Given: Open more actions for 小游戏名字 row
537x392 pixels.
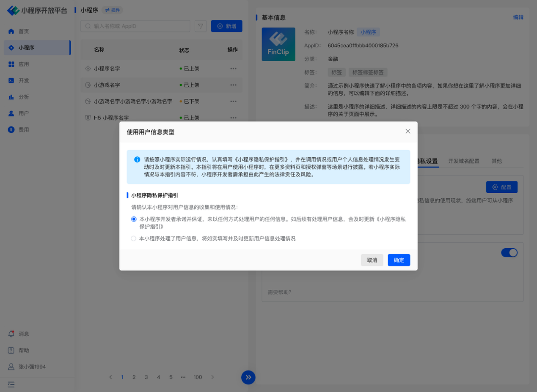Looking at the screenshot, I should [233, 85].
